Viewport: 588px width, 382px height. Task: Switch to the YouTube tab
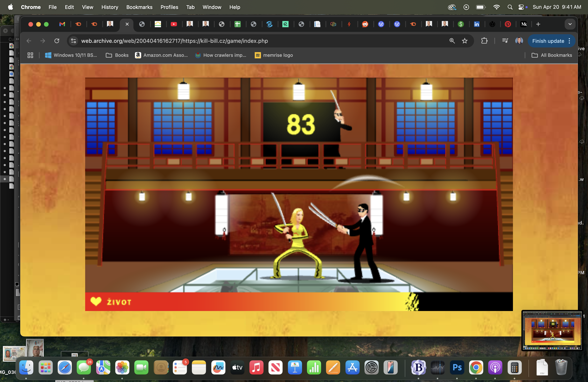click(x=174, y=24)
